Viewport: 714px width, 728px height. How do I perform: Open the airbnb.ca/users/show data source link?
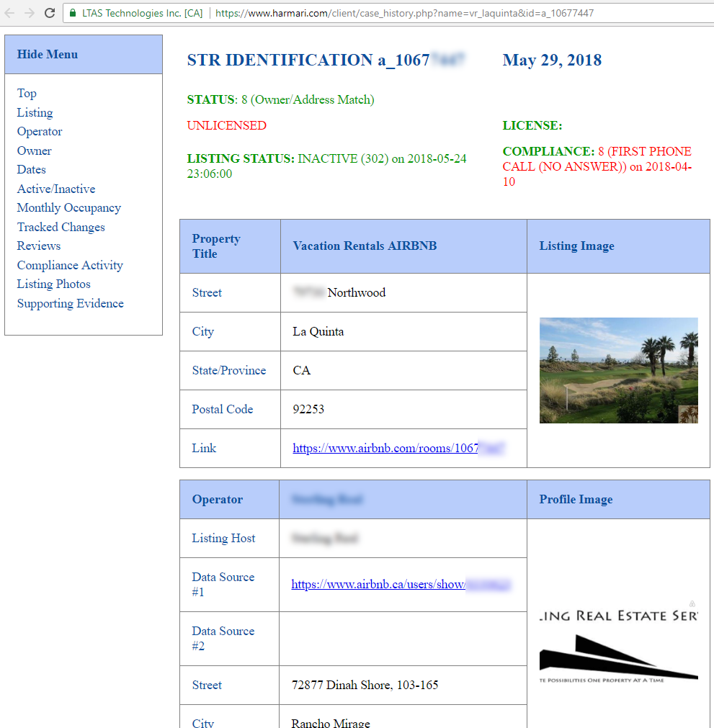(x=401, y=584)
